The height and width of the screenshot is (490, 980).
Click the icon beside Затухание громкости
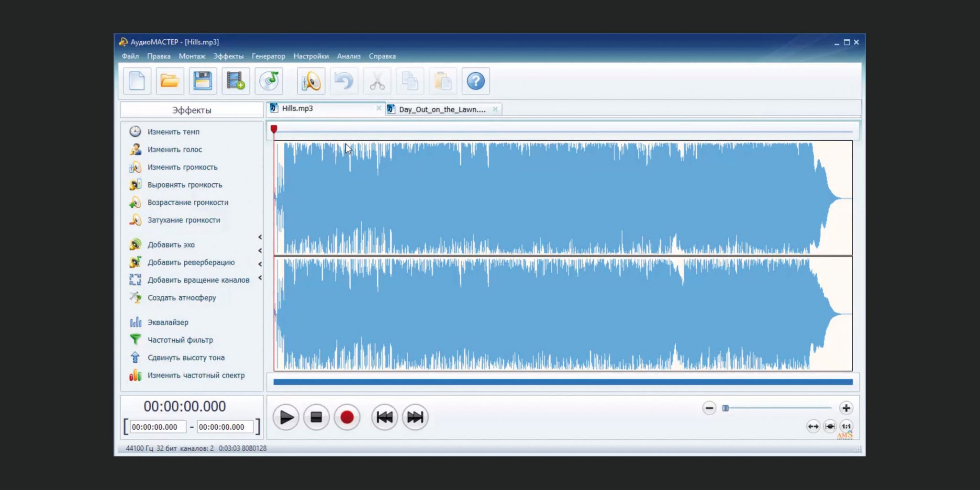135,220
